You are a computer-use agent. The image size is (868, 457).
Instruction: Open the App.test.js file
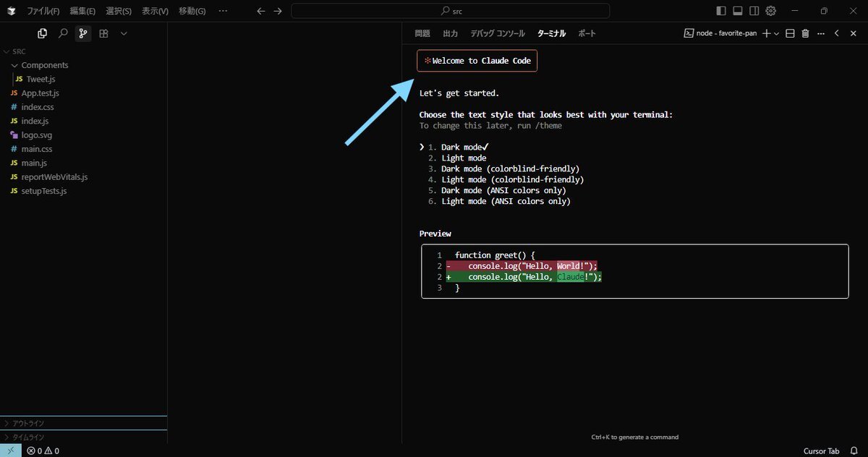tap(83, 93)
